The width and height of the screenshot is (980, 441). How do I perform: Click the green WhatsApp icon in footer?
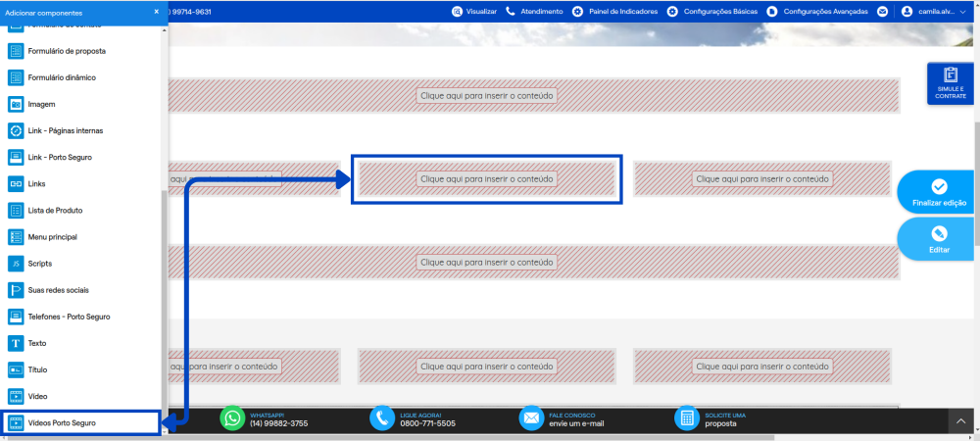point(232,418)
